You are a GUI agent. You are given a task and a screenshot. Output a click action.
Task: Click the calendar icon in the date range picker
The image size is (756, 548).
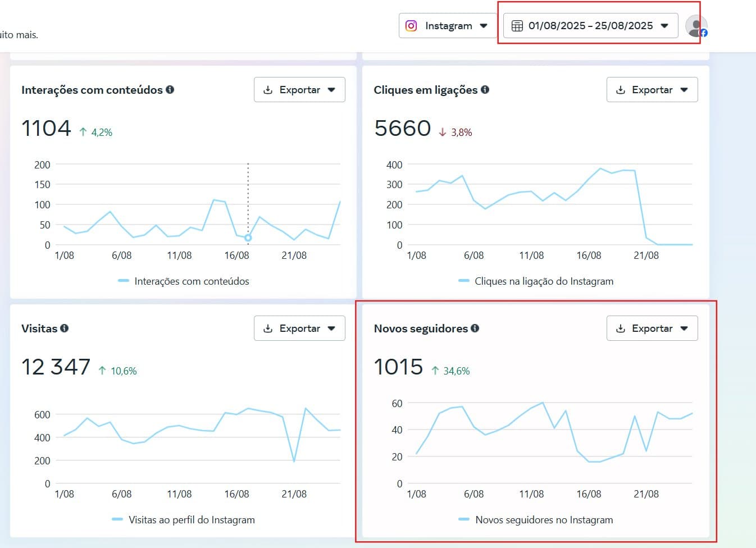point(518,25)
